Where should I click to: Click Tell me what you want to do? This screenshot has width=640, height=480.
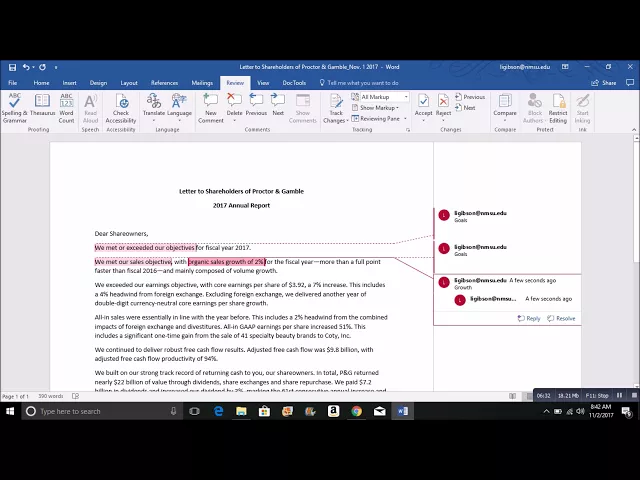click(x=359, y=83)
